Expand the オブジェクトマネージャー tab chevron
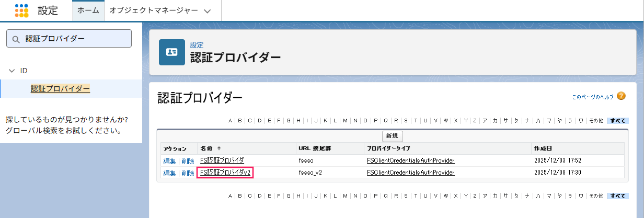This screenshot has height=218, width=644. (x=208, y=10)
